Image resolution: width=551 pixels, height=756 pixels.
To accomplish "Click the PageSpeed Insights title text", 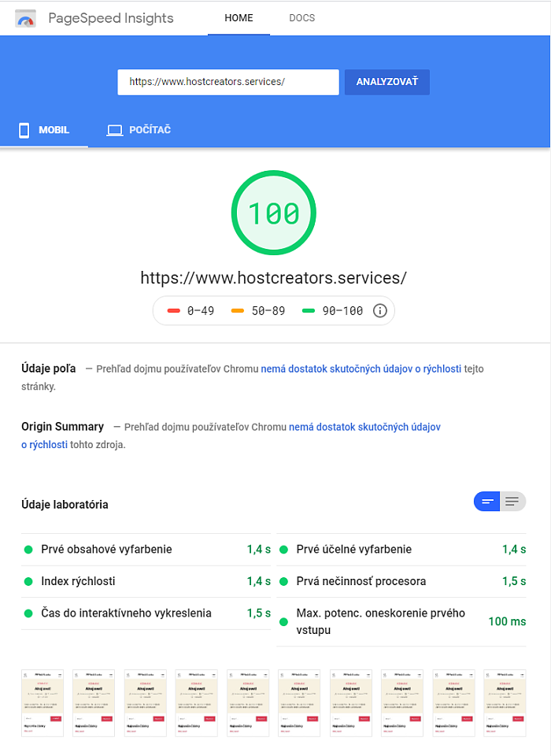I will [x=111, y=18].
